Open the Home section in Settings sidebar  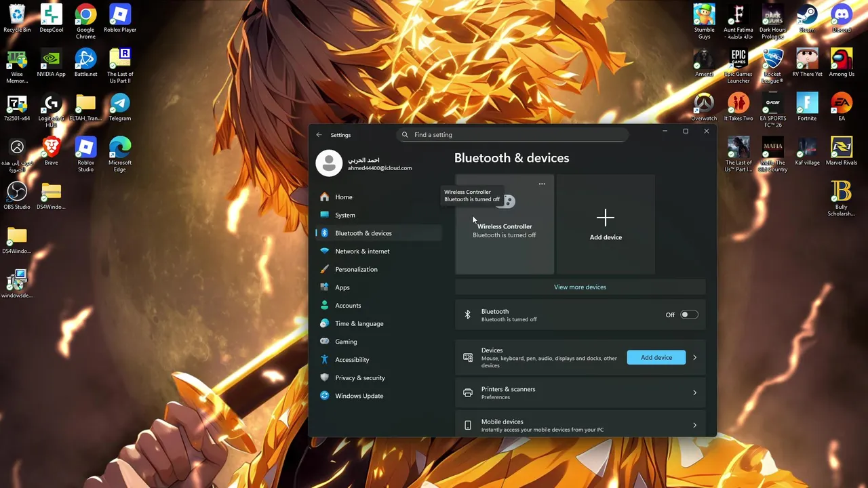[x=378, y=197]
